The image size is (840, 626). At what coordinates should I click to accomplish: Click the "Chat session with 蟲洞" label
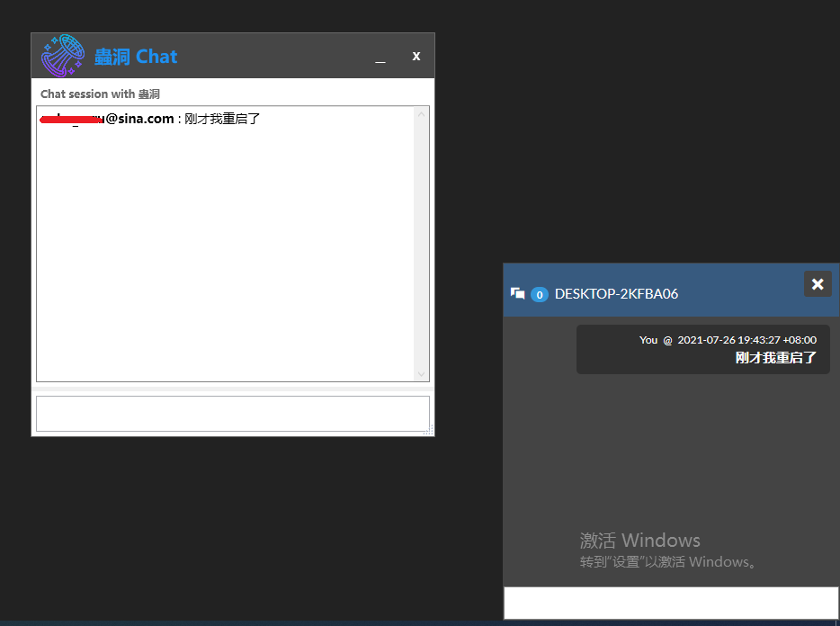tap(100, 94)
